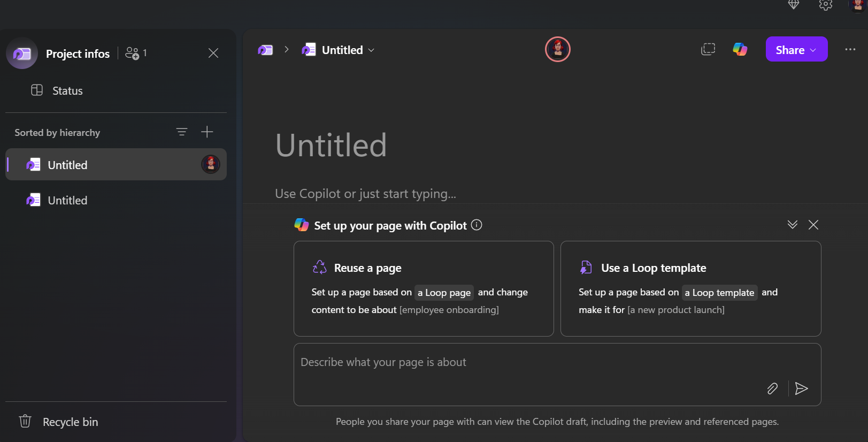Click the Project infos workspace title
Screen dimensions: 868x442
[78, 54]
